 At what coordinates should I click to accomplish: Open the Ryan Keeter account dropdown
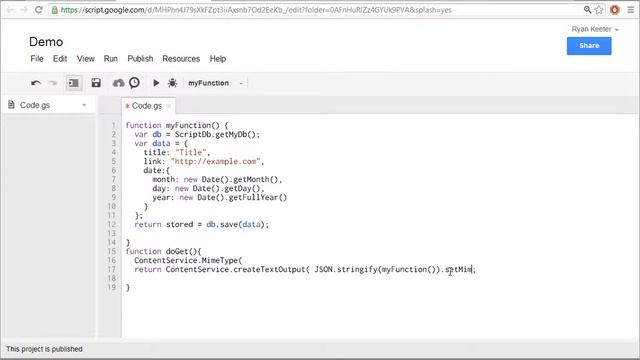coord(595,29)
